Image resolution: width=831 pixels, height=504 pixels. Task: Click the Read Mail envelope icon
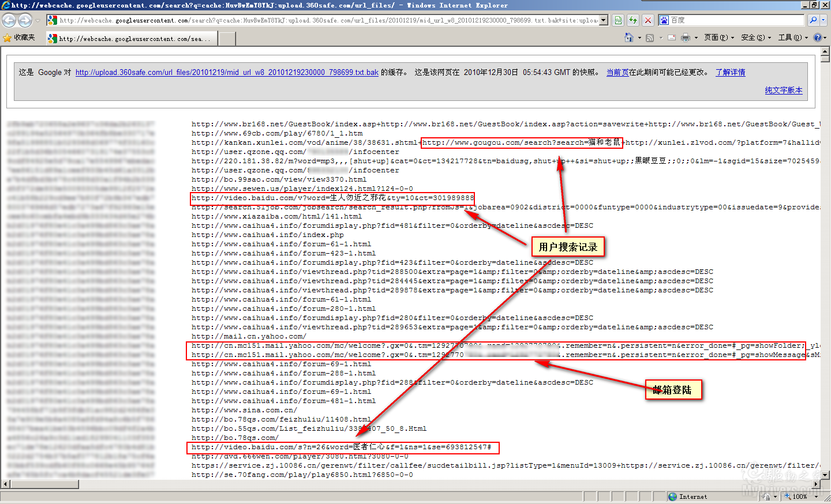(x=672, y=37)
